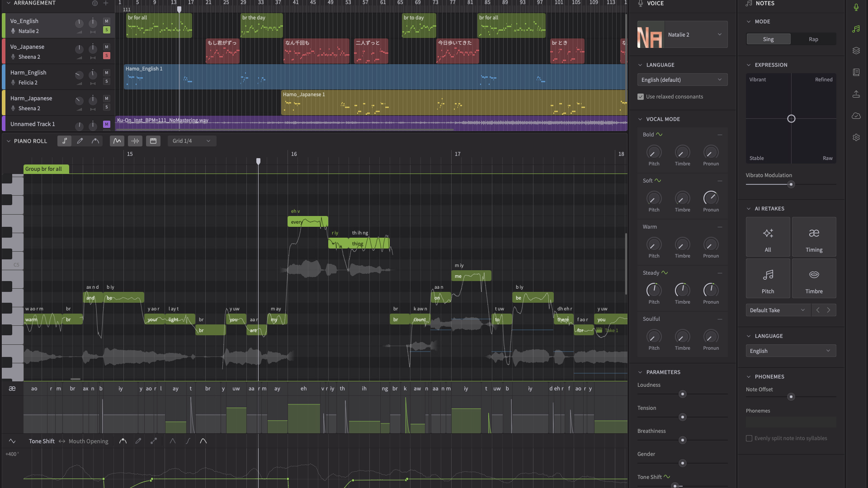The width and height of the screenshot is (868, 488).
Task: Toggle Use relaxed consonants checkbox
Action: 640,97
